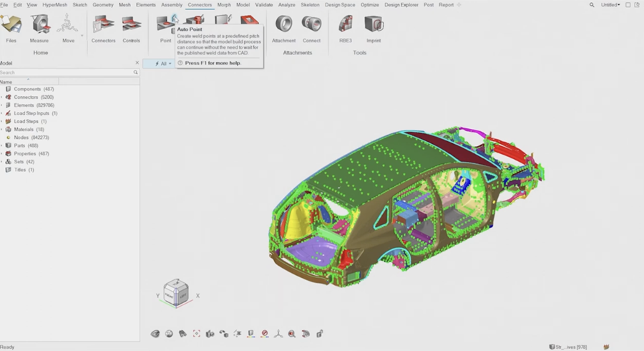
Task: Switch to the Geometry ribbon tab
Action: (102, 5)
